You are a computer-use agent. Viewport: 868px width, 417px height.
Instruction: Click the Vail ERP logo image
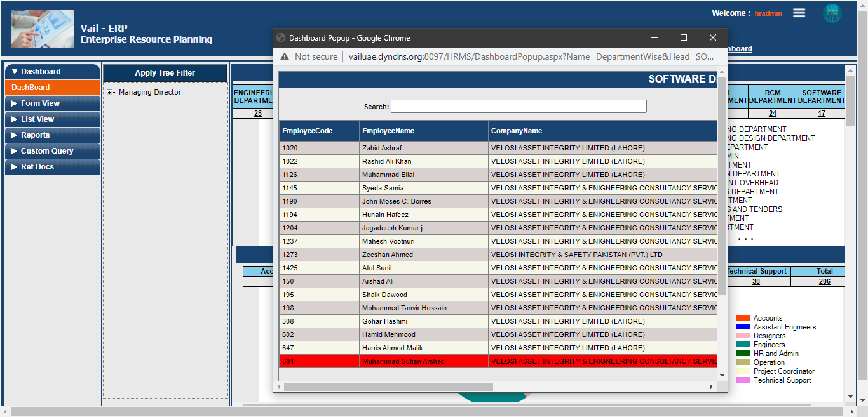(42, 28)
